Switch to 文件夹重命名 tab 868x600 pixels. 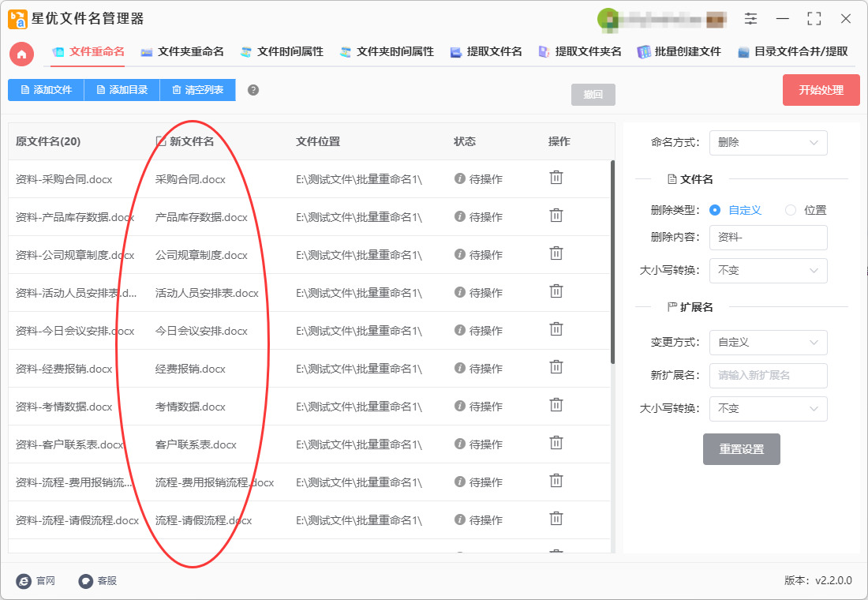[182, 52]
